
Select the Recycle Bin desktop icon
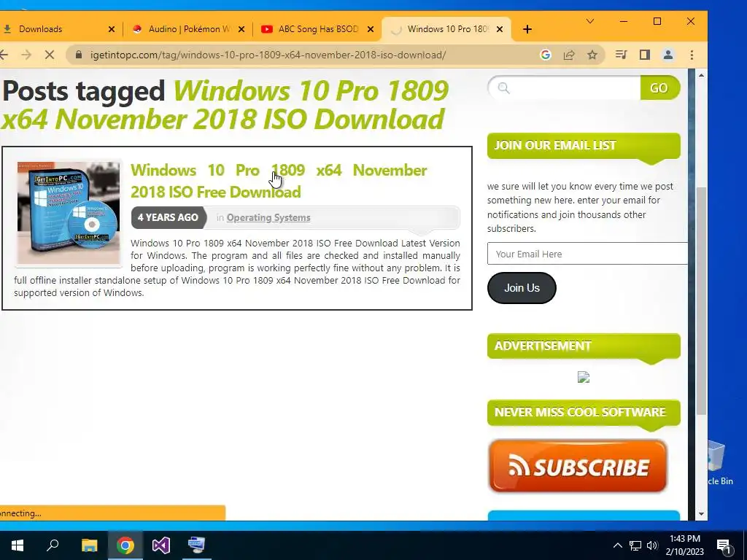tap(720, 463)
